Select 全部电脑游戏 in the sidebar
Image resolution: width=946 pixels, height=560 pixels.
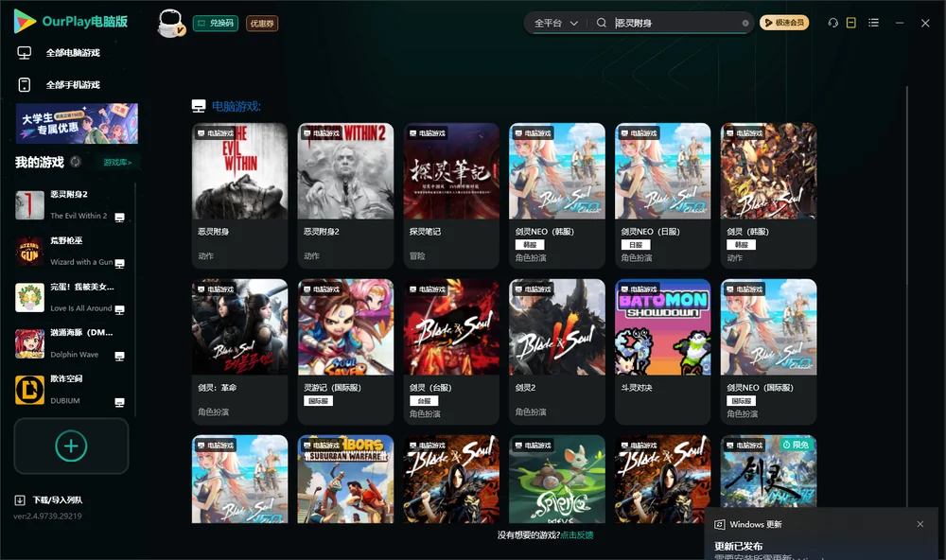coord(73,53)
